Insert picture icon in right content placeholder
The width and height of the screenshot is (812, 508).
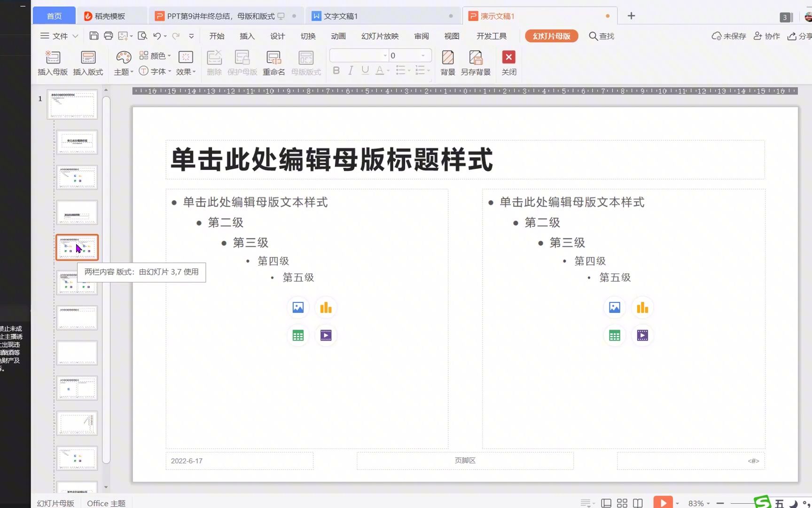coord(615,308)
